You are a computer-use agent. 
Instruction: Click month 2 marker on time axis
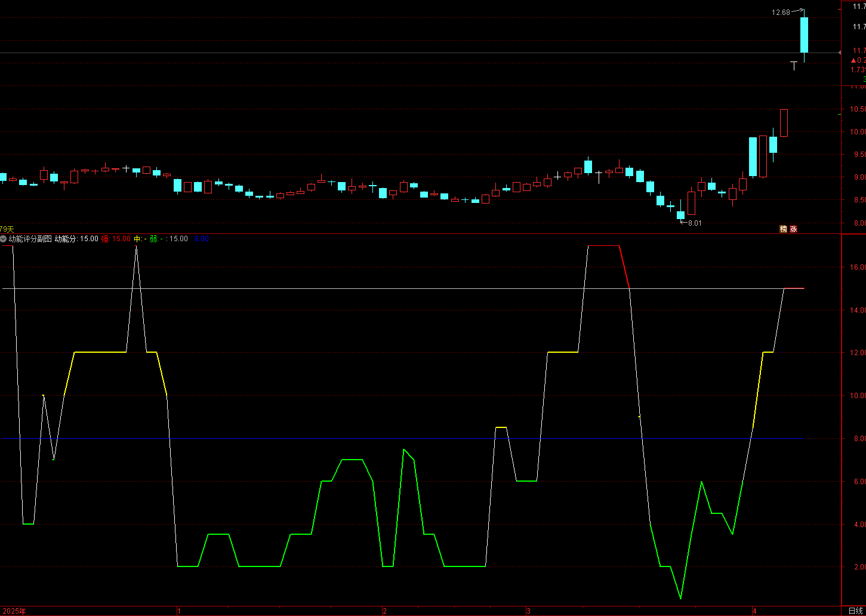[385, 611]
